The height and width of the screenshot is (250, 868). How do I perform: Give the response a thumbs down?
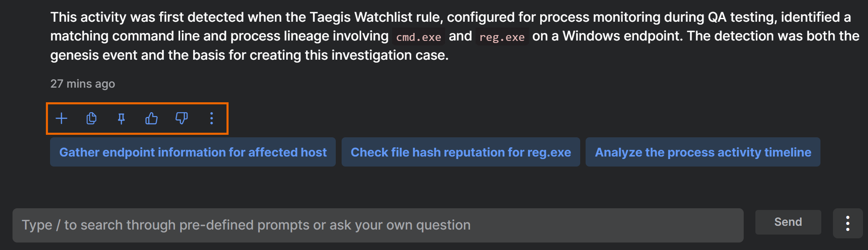point(181,119)
